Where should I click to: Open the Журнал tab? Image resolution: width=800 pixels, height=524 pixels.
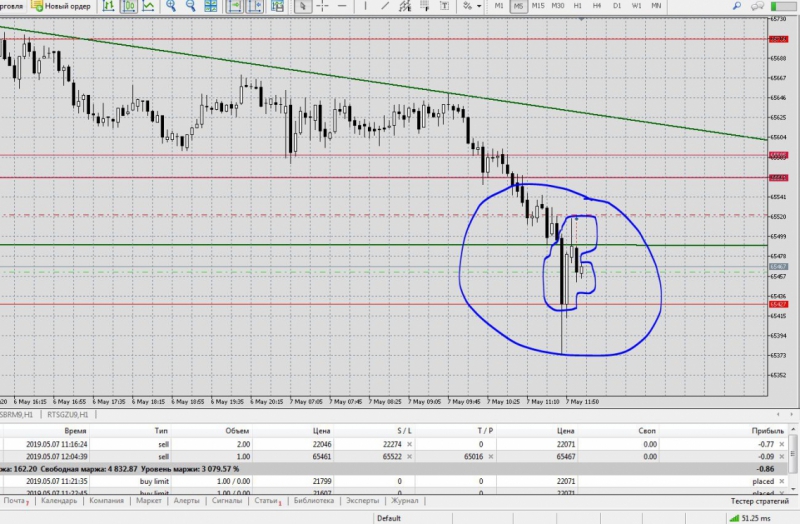[405, 501]
